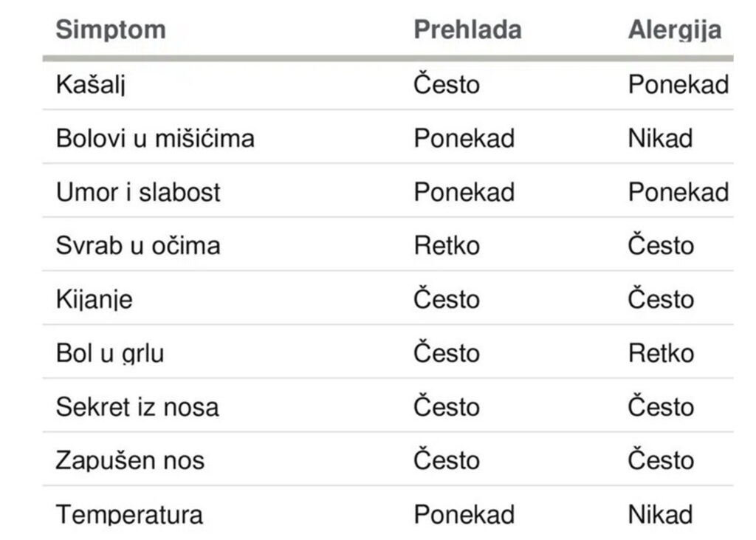Image resolution: width=756 pixels, height=540 pixels.
Task: Select the Kašalj symptom cell
Action: coord(92,84)
